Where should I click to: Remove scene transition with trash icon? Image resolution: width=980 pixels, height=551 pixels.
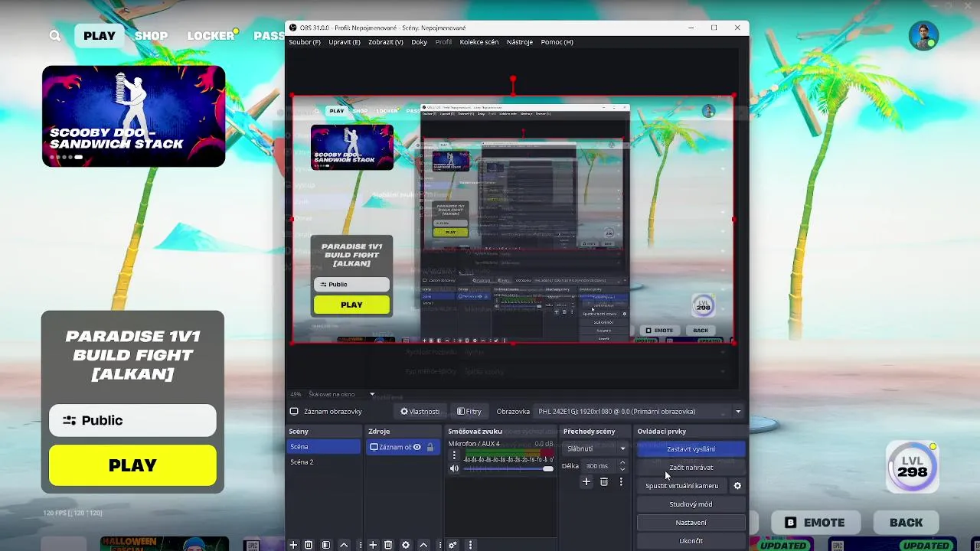604,481
